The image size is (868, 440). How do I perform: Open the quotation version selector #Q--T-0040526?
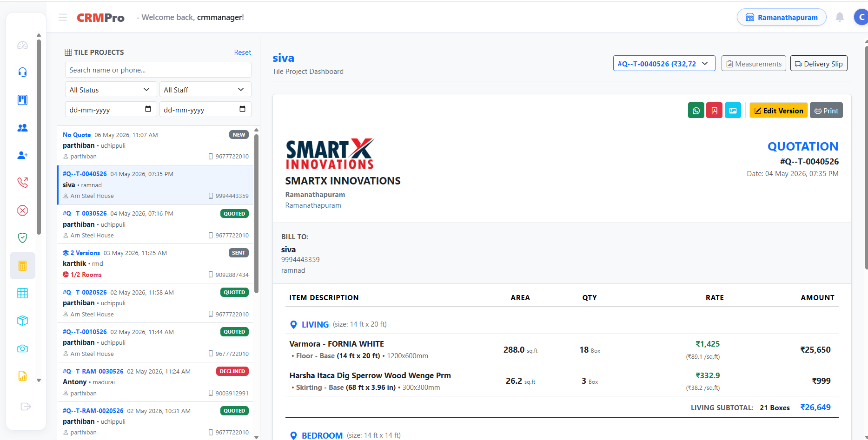pos(664,64)
